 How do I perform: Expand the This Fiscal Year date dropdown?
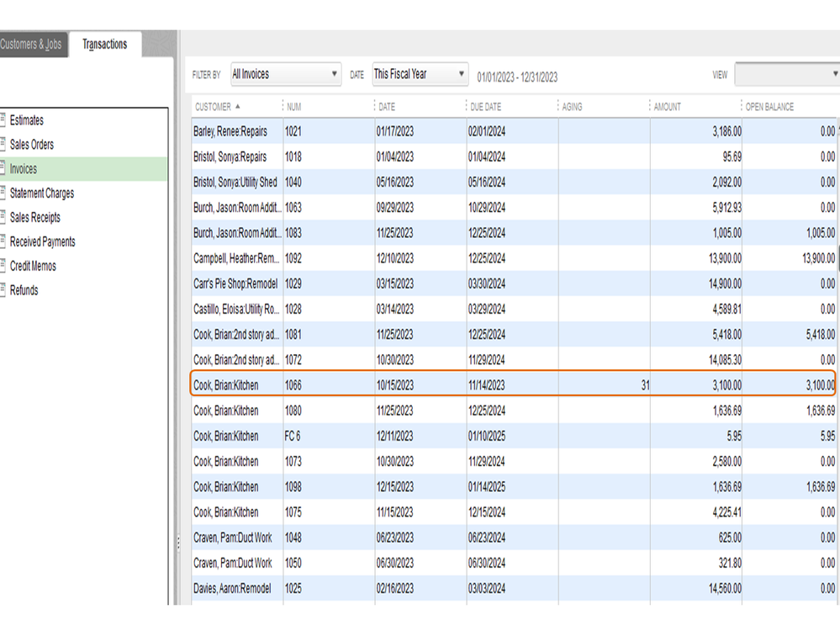pos(420,74)
